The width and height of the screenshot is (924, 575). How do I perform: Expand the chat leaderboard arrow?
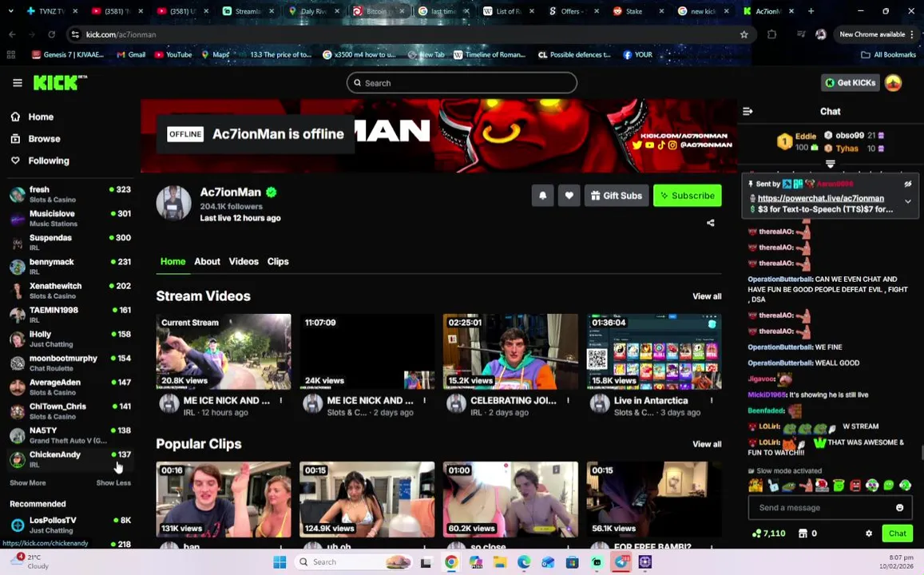(x=831, y=164)
